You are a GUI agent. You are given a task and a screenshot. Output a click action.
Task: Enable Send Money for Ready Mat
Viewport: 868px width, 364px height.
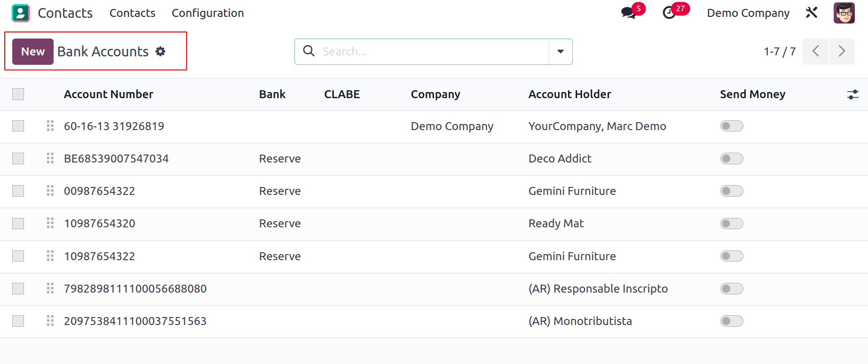pyautogui.click(x=732, y=223)
